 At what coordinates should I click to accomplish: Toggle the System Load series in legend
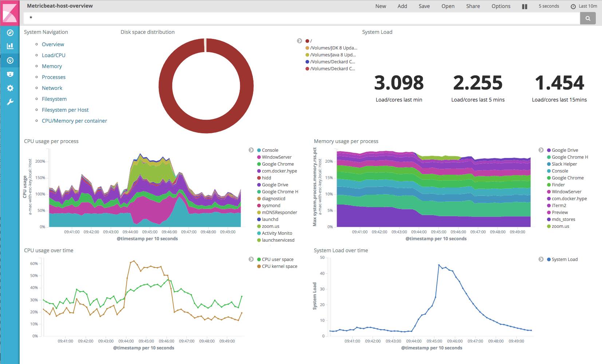pyautogui.click(x=564, y=260)
